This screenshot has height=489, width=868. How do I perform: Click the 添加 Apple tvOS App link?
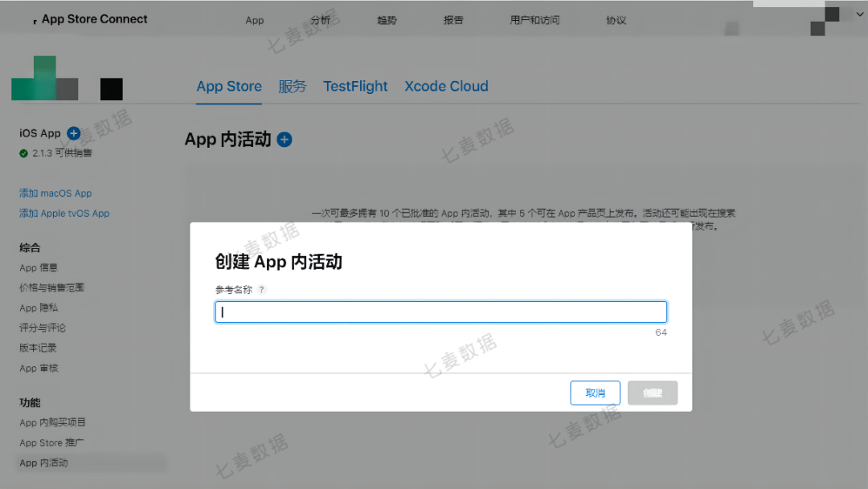point(64,214)
